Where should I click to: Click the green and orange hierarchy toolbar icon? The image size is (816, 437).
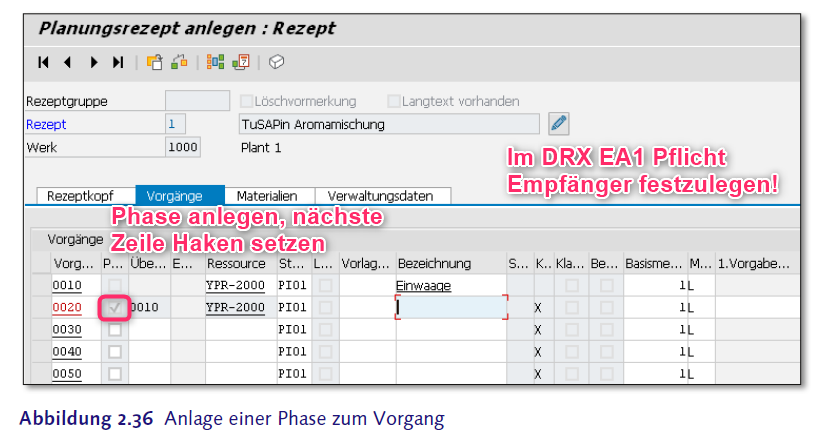pyautogui.click(x=180, y=62)
